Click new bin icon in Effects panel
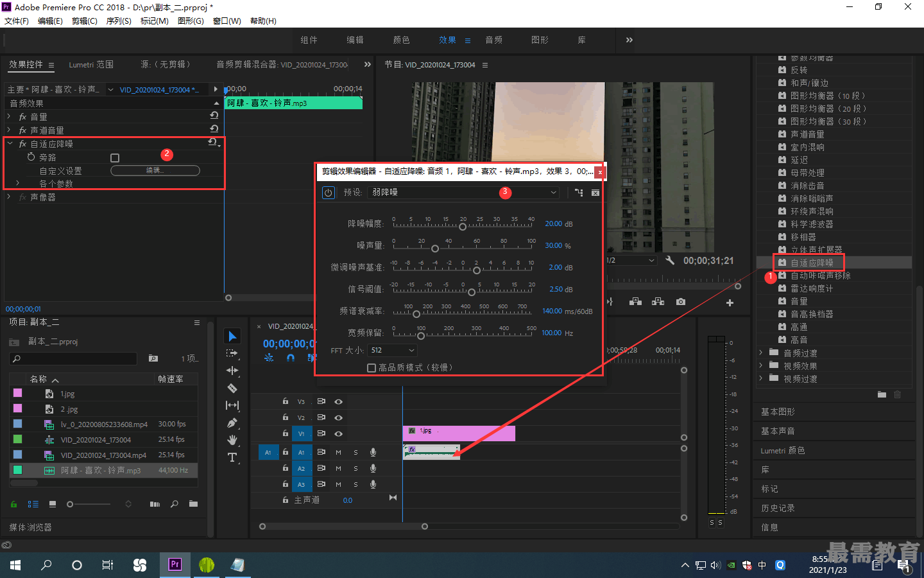The image size is (924, 578). (x=882, y=394)
